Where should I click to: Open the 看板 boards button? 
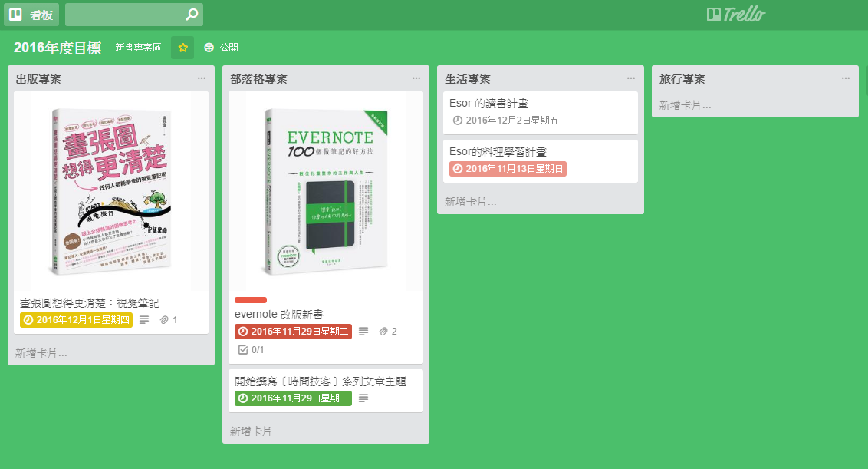(31, 15)
